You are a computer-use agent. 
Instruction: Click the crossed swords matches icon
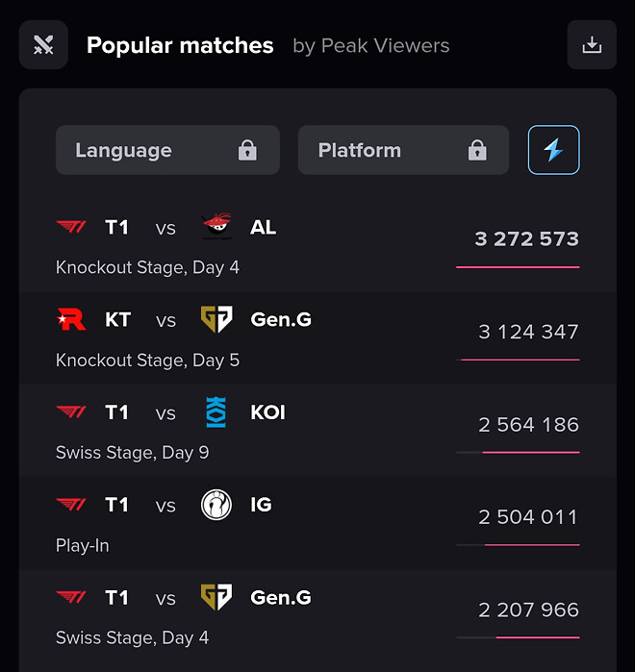[x=43, y=45]
